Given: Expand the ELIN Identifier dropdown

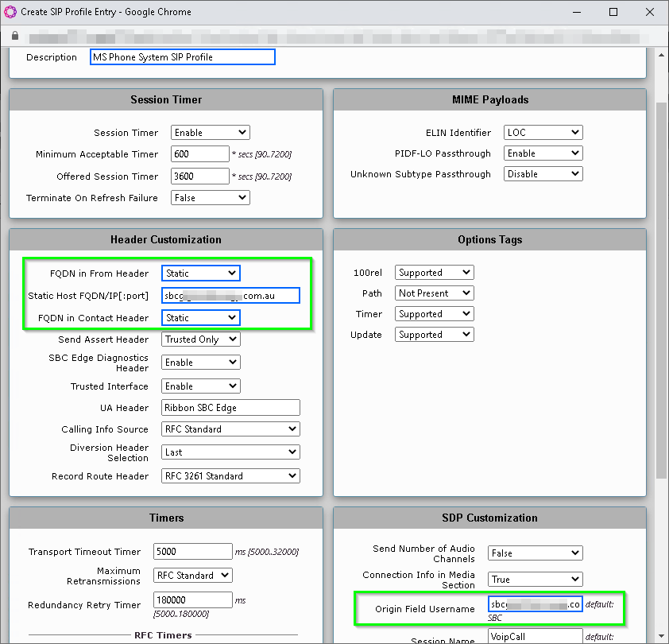Looking at the screenshot, I should pos(543,133).
